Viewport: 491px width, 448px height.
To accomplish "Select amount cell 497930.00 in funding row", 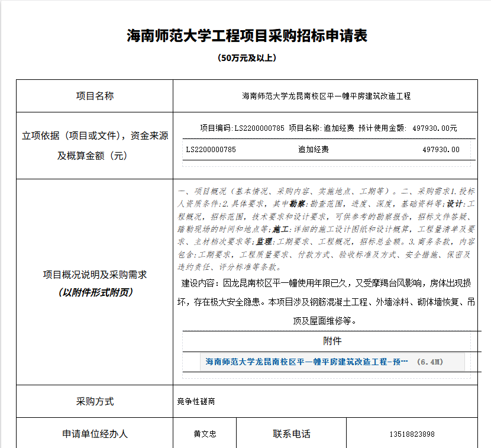I will click(x=441, y=150).
